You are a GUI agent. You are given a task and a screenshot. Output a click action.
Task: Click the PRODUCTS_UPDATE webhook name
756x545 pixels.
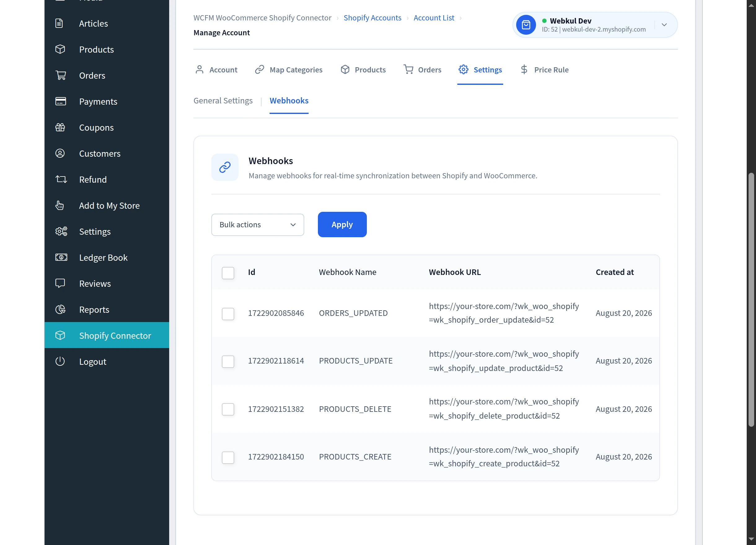(x=356, y=361)
